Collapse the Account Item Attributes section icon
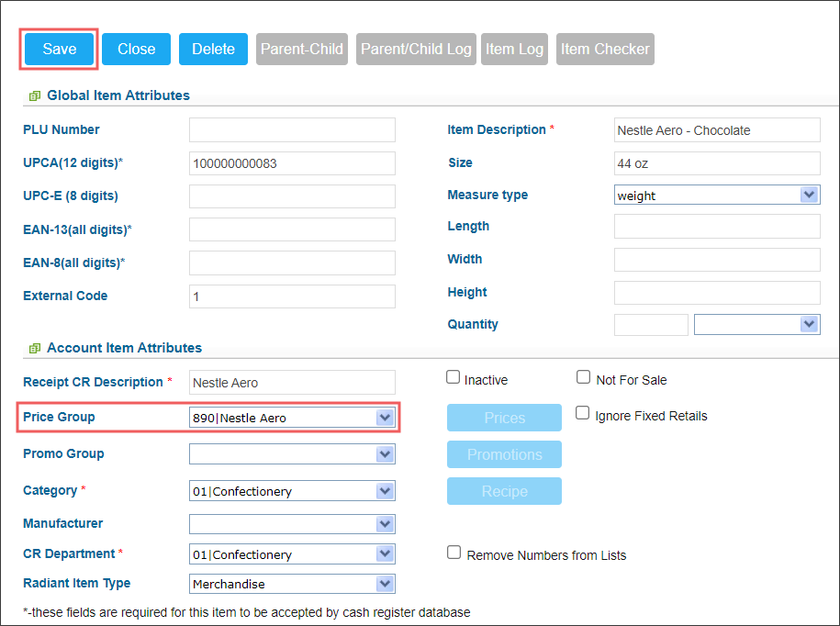The image size is (840, 626). click(x=35, y=349)
